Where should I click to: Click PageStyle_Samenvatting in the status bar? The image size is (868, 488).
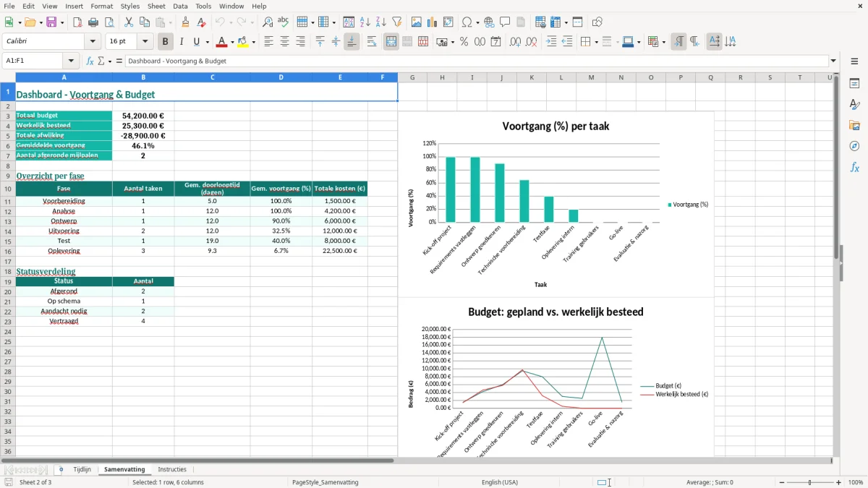point(325,482)
